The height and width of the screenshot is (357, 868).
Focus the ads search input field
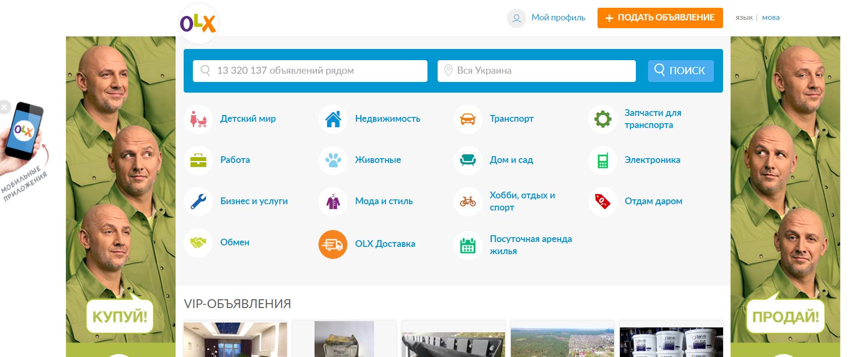310,71
